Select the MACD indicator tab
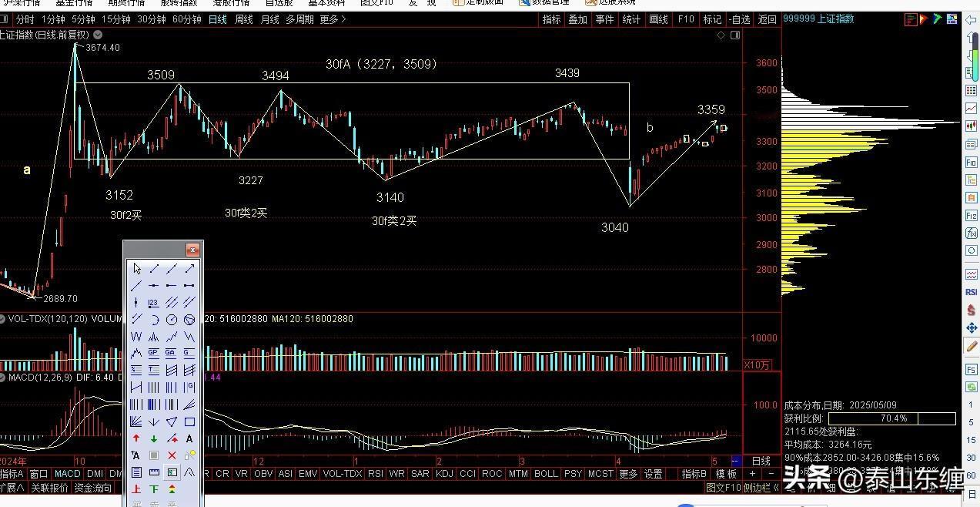Screen dimensions: 980x507 pyautogui.click(x=67, y=474)
